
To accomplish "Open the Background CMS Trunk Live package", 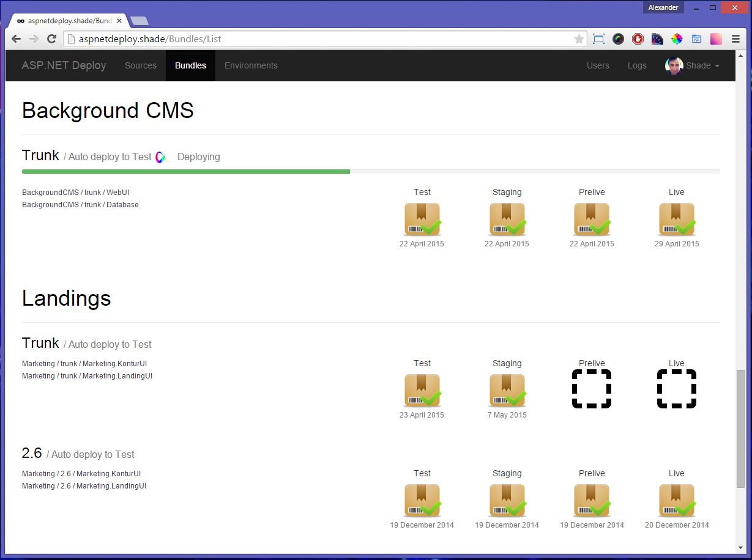I will coord(677,219).
